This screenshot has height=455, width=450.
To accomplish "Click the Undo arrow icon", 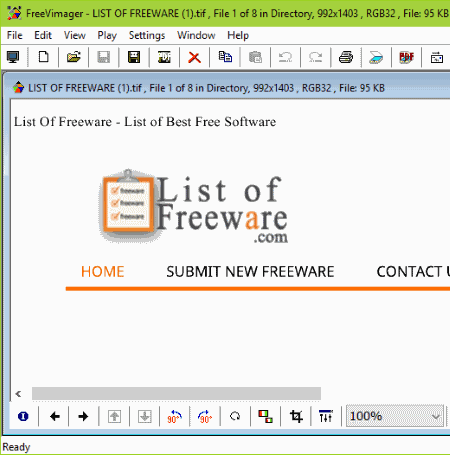I will pos(285,57).
